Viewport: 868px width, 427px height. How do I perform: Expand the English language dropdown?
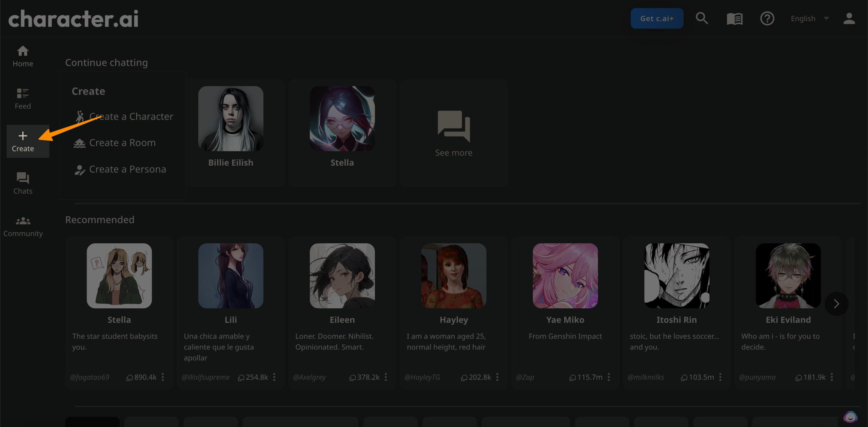[810, 19]
